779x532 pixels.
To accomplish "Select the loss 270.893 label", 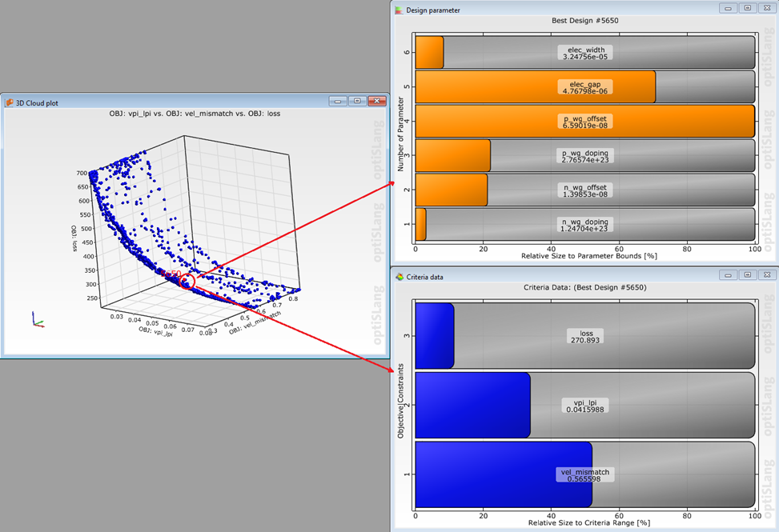I will pos(584,336).
